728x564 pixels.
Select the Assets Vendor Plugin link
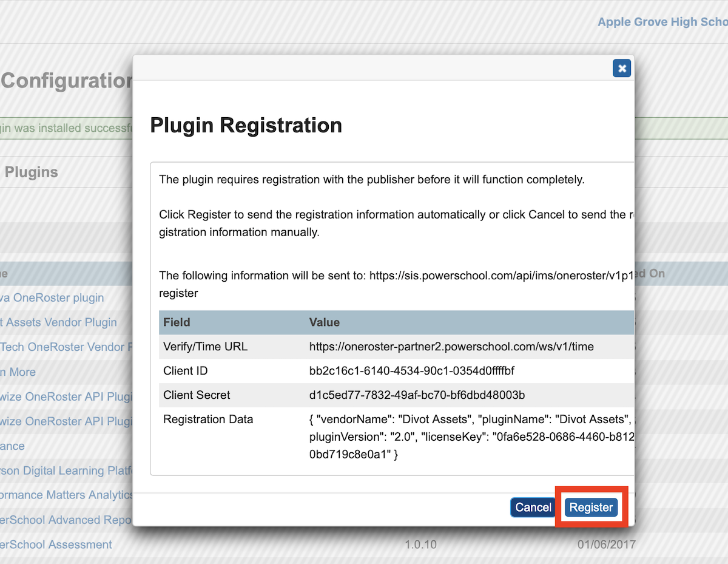[61, 322]
